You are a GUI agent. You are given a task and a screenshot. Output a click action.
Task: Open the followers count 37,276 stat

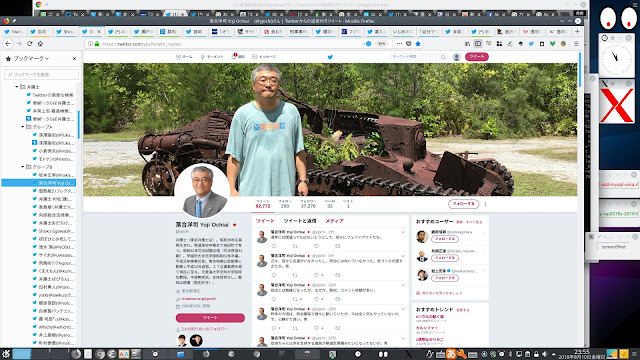(308, 204)
